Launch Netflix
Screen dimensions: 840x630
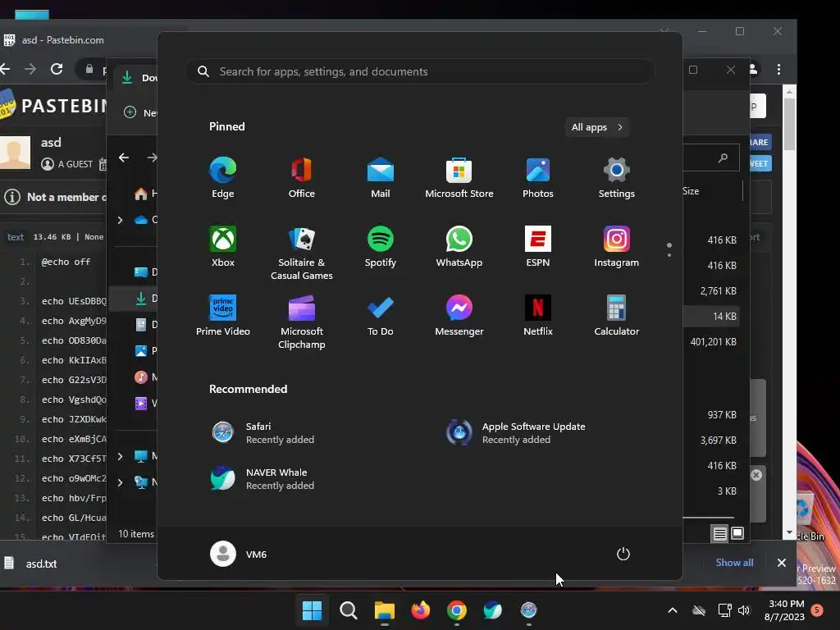point(538,316)
